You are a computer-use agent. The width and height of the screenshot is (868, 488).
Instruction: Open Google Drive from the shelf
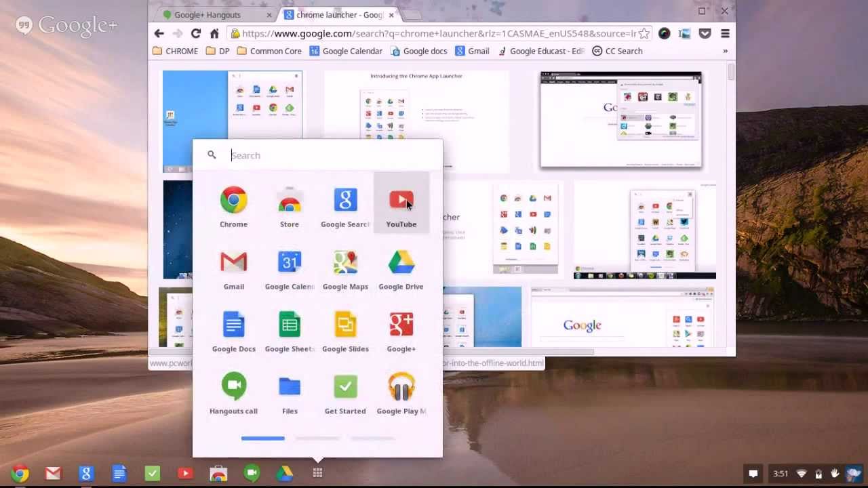click(284, 474)
